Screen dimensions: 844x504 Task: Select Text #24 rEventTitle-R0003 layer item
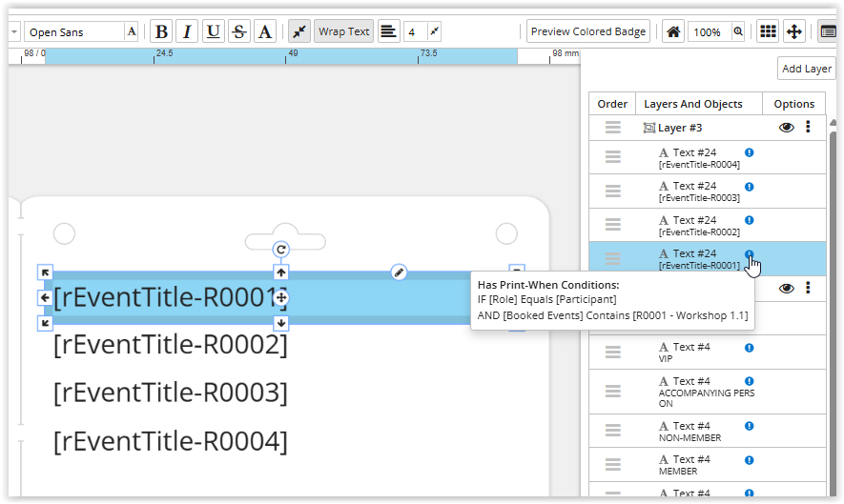(x=699, y=192)
